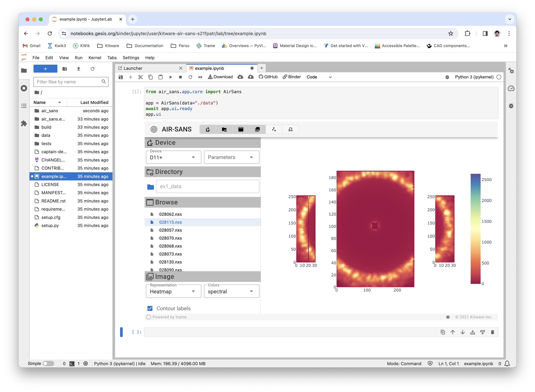
Task: Check the example.ipynb unsaved changes indicator
Action: (x=252, y=68)
